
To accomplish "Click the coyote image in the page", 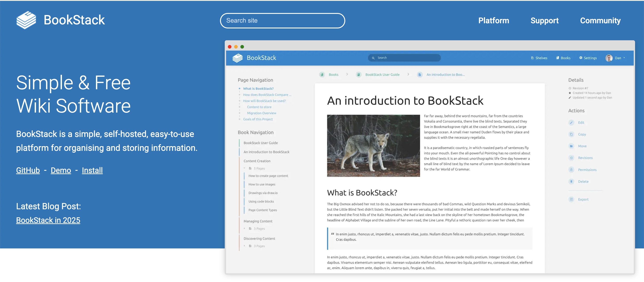I will 373,146.
